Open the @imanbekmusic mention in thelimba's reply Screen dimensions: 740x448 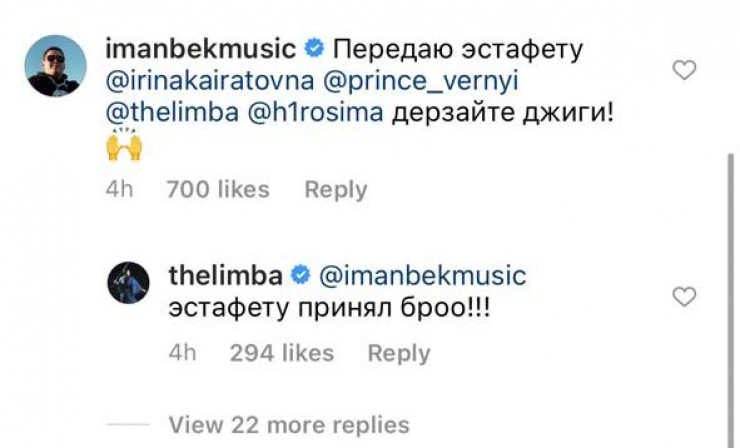[422, 274]
